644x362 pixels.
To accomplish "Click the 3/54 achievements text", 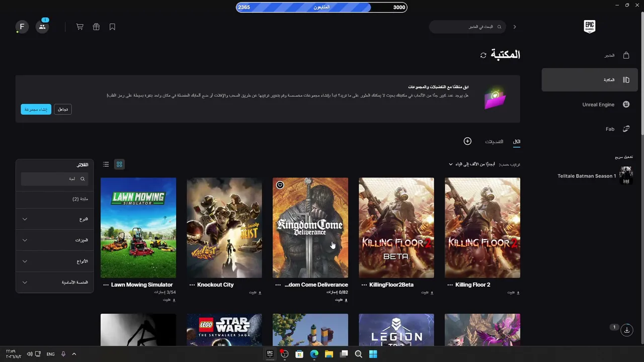I will pos(165,292).
